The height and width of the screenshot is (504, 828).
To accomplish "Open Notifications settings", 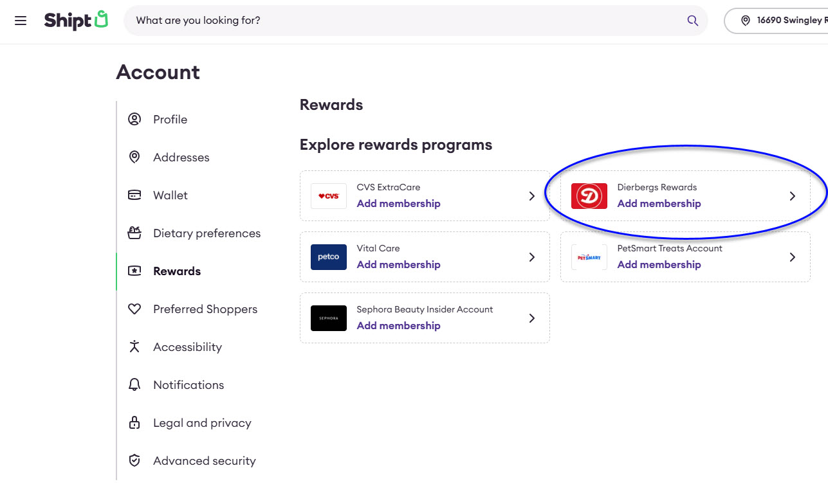I will click(x=189, y=385).
